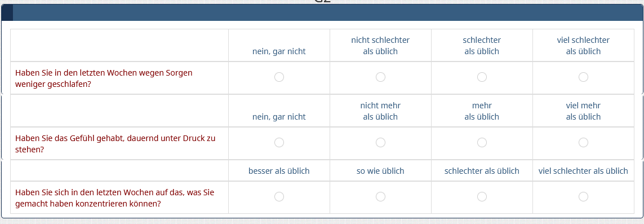Click the blue panel header bar

click(x=322, y=13)
